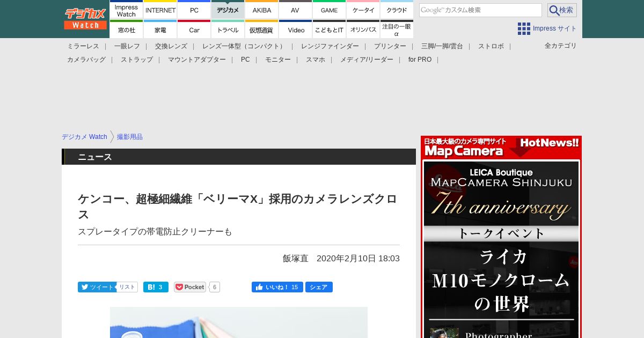Open the オリンパス tab
Viewport: 644px width, 338px height.
click(x=363, y=30)
